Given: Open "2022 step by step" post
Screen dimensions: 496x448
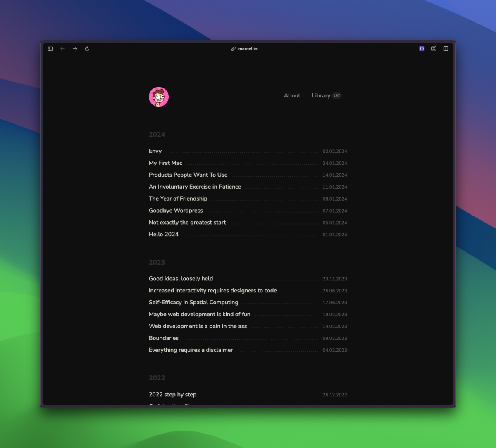Looking at the screenshot, I should tap(172, 395).
